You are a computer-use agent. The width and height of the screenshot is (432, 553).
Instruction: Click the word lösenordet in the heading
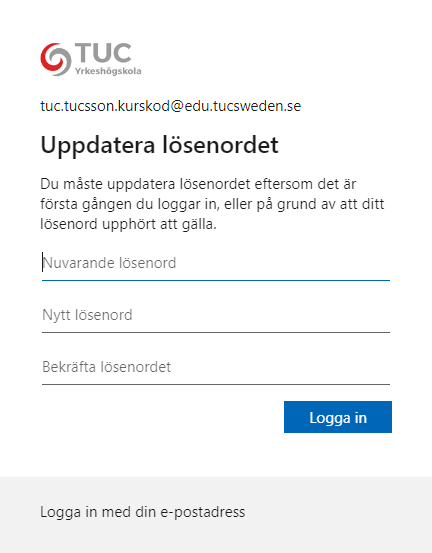coord(220,145)
